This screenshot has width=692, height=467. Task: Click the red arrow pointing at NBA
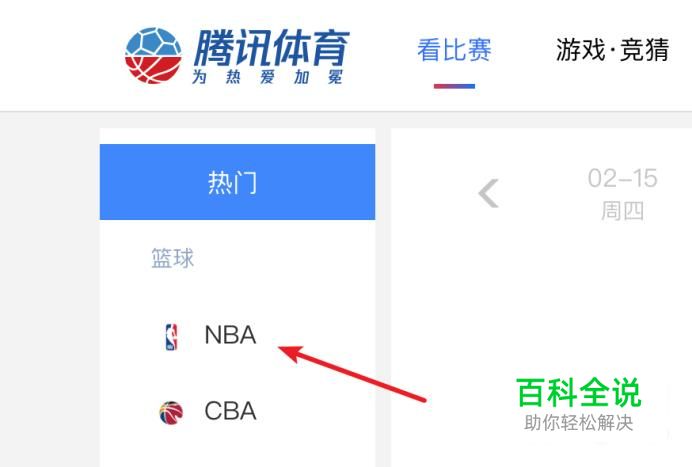coord(352,373)
